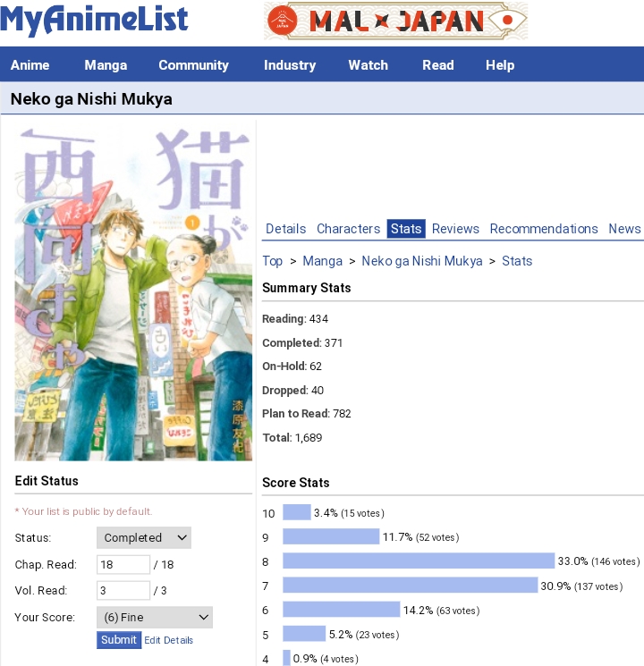Click the Score Stats heading
This screenshot has width=644, height=666.
296,483
